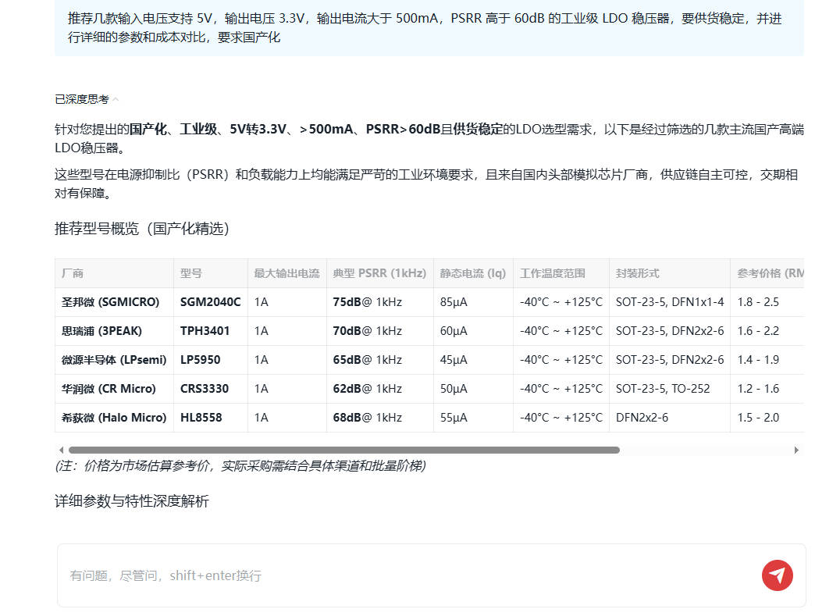This screenshot has width=840, height=616.
Task: Send the message with the red paper-plane button
Action: (x=777, y=575)
